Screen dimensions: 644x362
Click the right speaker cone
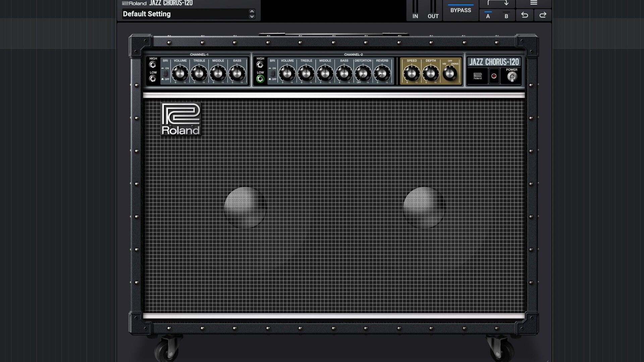(x=424, y=207)
